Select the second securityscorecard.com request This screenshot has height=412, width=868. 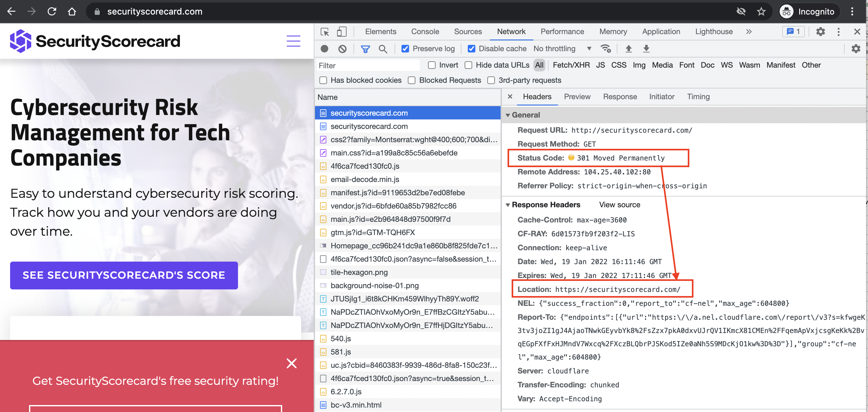pos(408,126)
